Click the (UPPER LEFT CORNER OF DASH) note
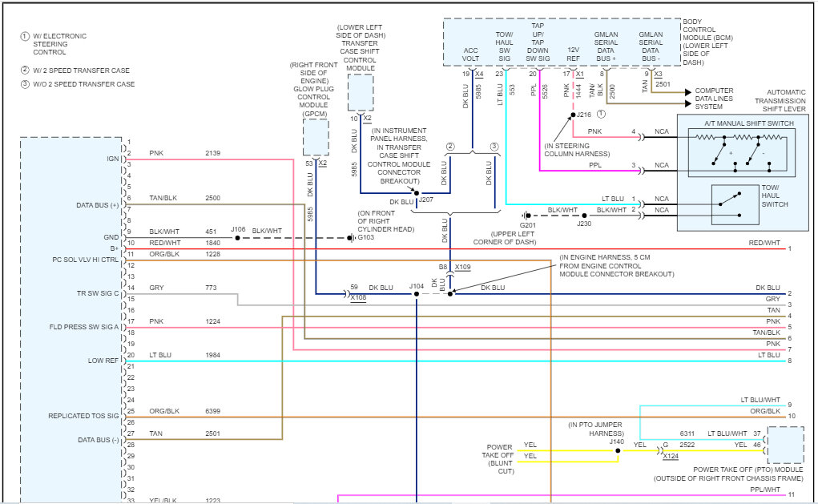818x504 pixels. point(505,238)
